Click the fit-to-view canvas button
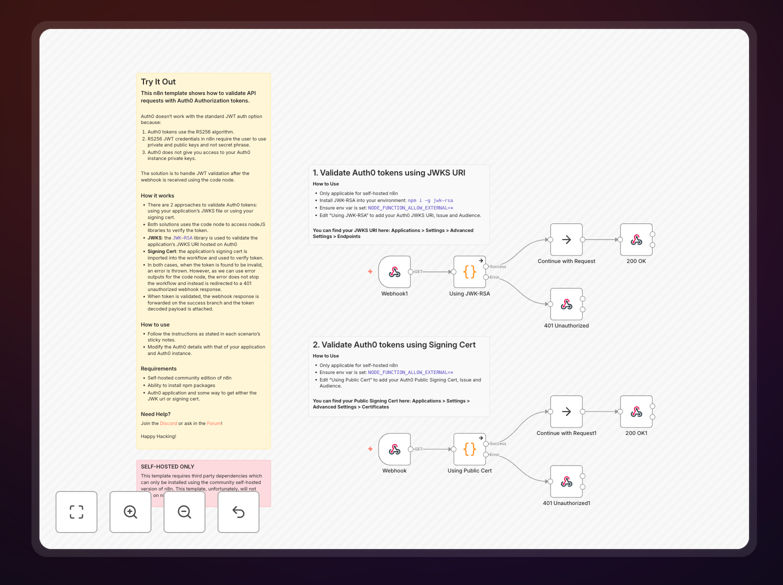 pos(76,512)
